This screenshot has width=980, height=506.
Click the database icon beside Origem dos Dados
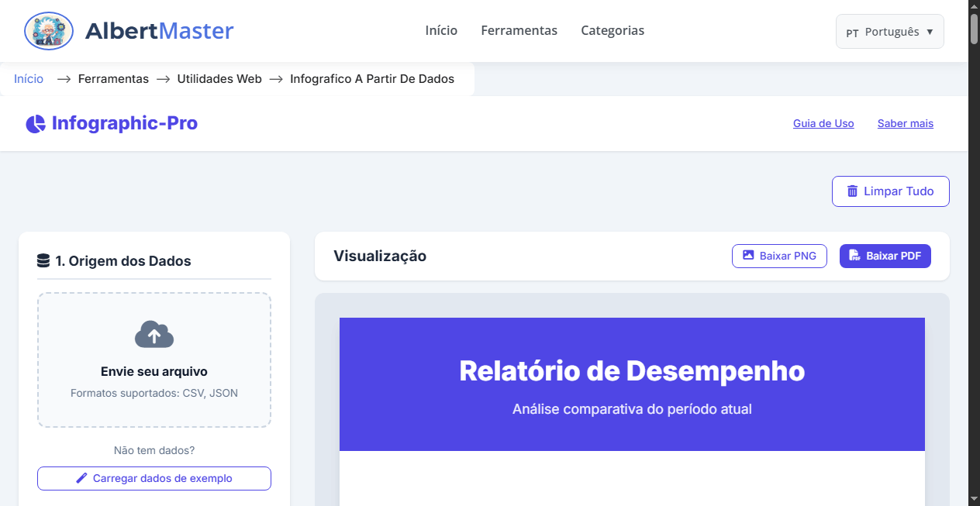click(x=43, y=260)
